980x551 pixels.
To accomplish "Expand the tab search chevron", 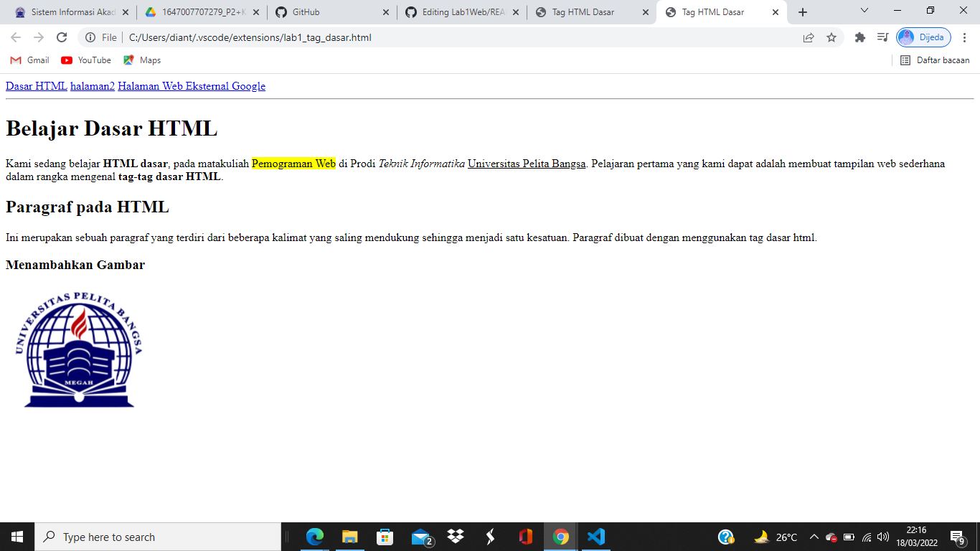I will tap(864, 10).
